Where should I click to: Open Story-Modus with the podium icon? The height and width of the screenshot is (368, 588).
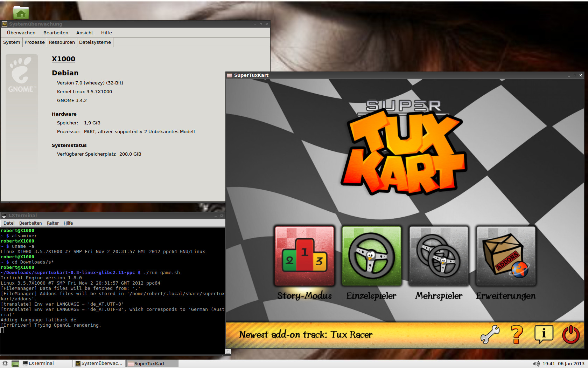pos(304,256)
